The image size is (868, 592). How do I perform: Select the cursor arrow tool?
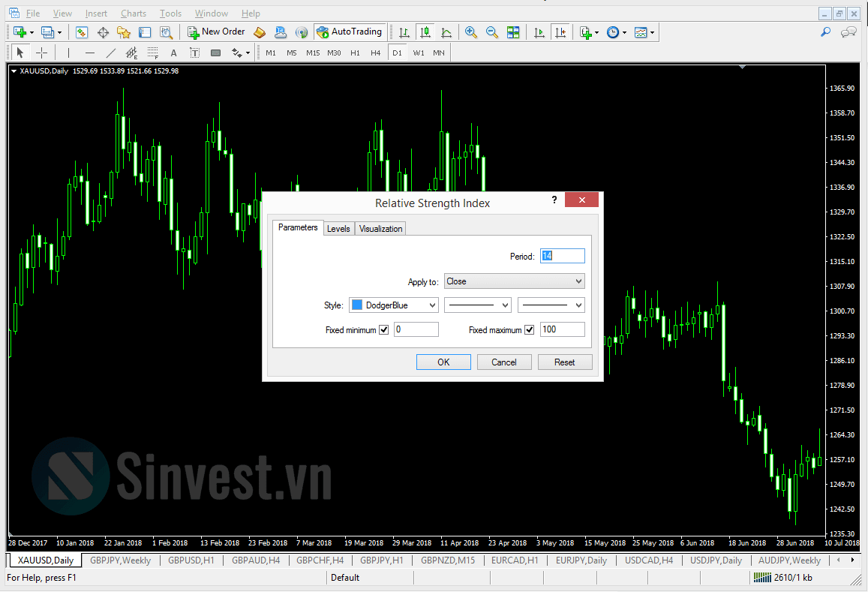click(20, 53)
